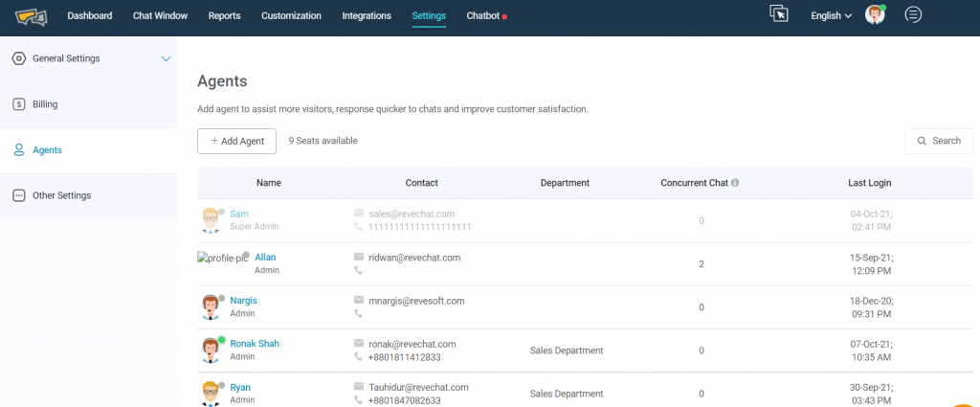Click the Other Settings icon in sidebar
This screenshot has height=407, width=980.
click(x=18, y=195)
